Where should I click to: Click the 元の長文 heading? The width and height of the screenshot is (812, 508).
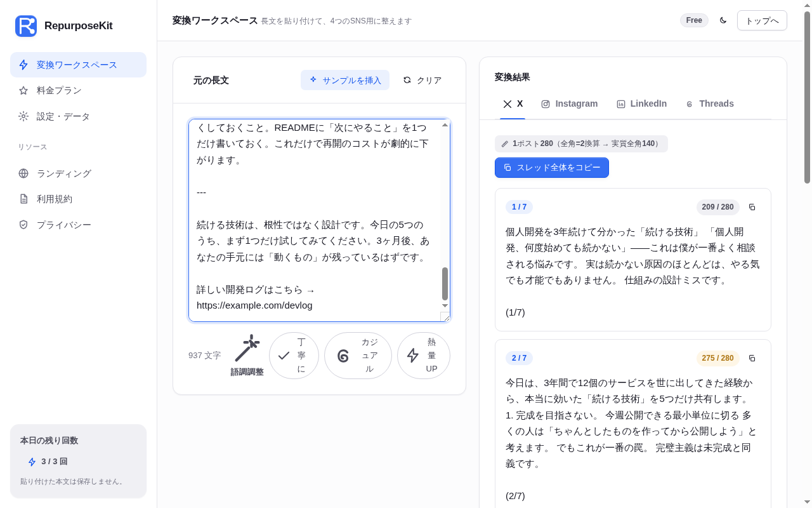tap(211, 80)
